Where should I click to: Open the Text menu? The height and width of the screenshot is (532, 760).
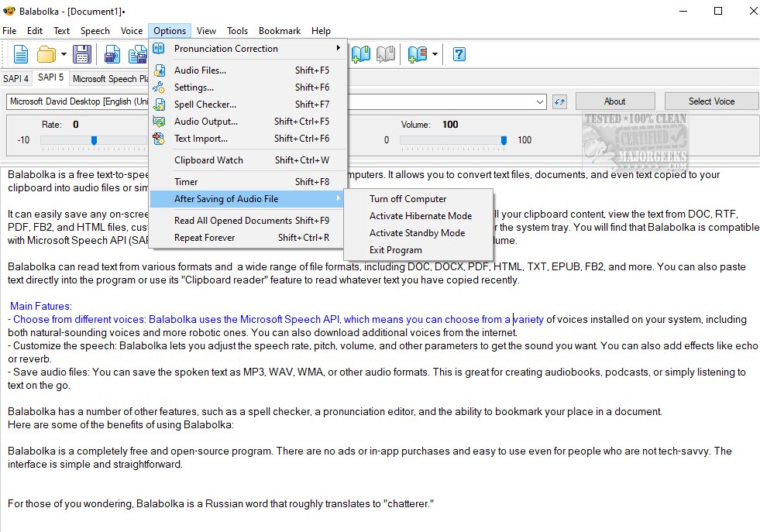pos(61,31)
